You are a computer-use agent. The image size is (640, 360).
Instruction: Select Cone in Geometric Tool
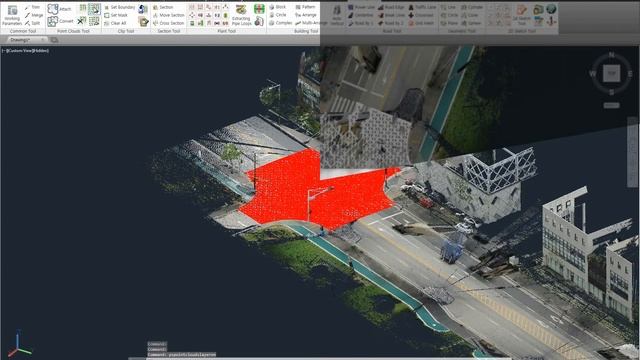pos(469,15)
